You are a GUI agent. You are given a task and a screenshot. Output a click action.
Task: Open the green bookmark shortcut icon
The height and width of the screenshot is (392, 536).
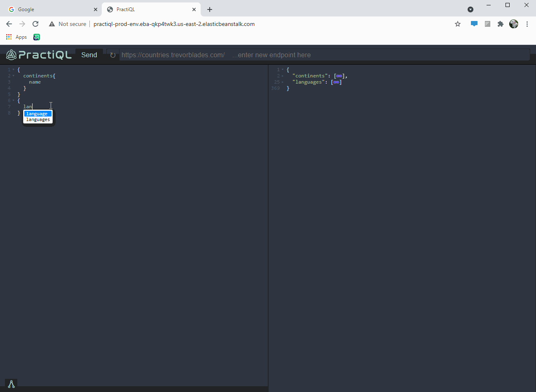point(37,37)
